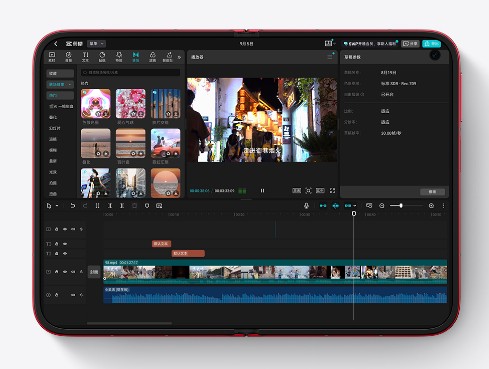Start voice-over recording with the microphone icon

[306, 206]
